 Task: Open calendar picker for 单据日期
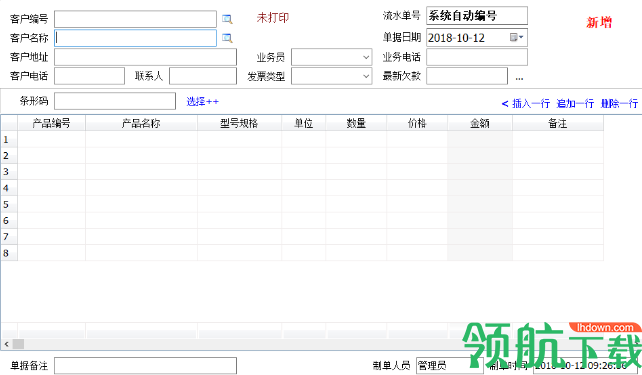click(x=517, y=38)
